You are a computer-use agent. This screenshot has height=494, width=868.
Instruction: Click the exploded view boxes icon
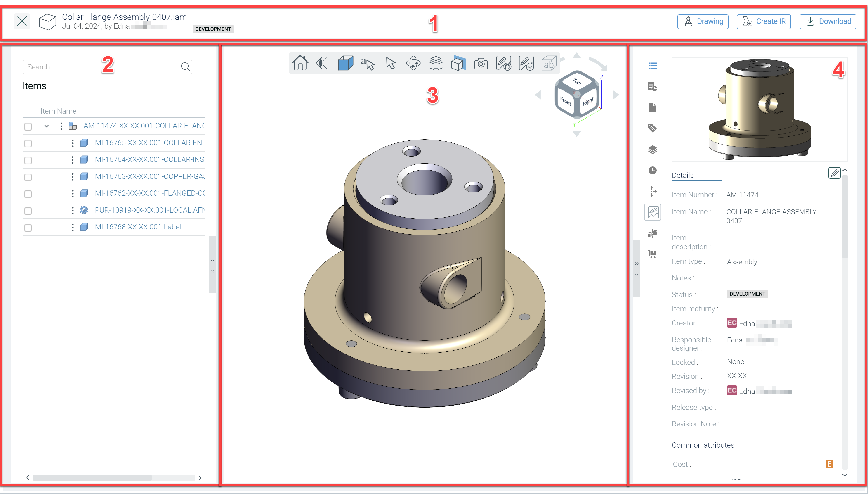click(436, 63)
